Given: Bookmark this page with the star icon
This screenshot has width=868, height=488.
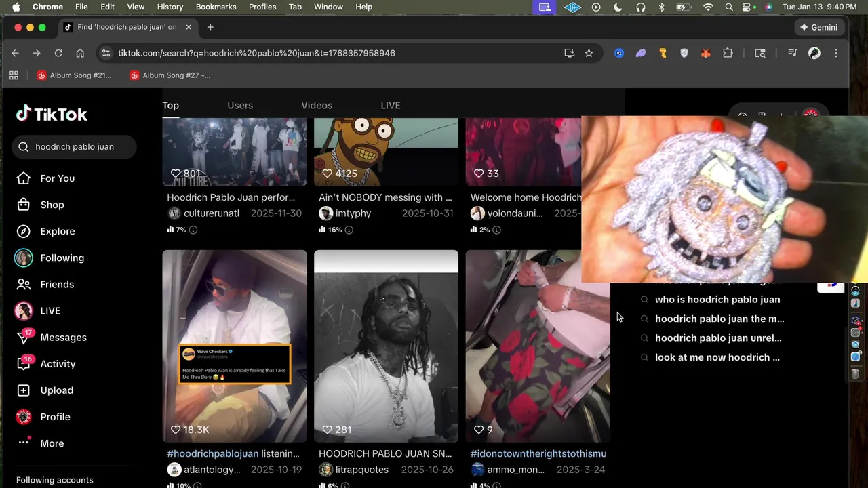Looking at the screenshot, I should coord(589,53).
